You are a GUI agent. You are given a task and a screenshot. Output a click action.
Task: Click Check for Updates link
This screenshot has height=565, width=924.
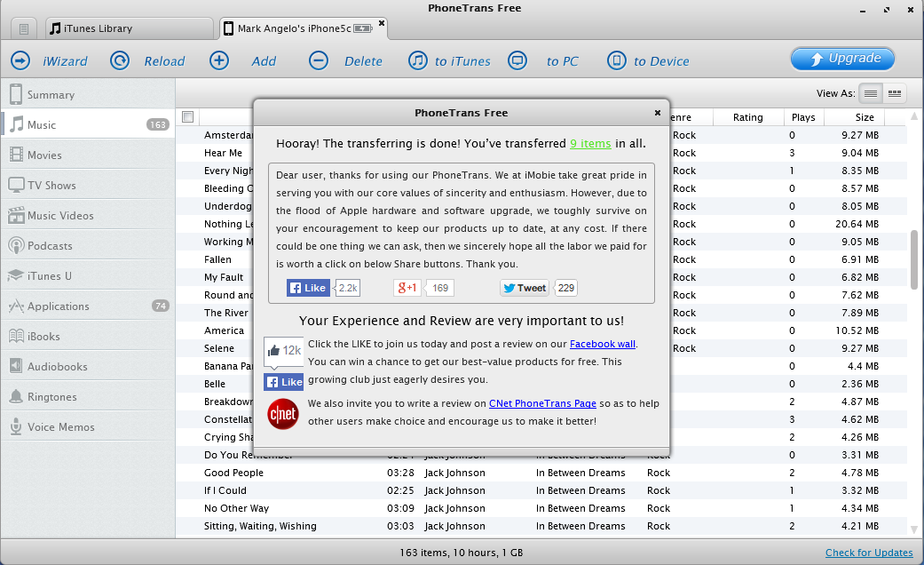pyautogui.click(x=869, y=553)
